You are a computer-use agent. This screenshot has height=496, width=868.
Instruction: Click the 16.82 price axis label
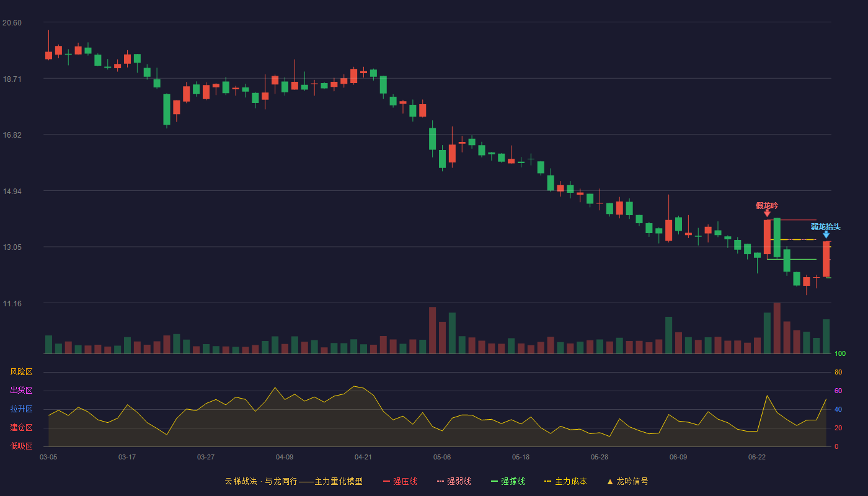point(12,135)
